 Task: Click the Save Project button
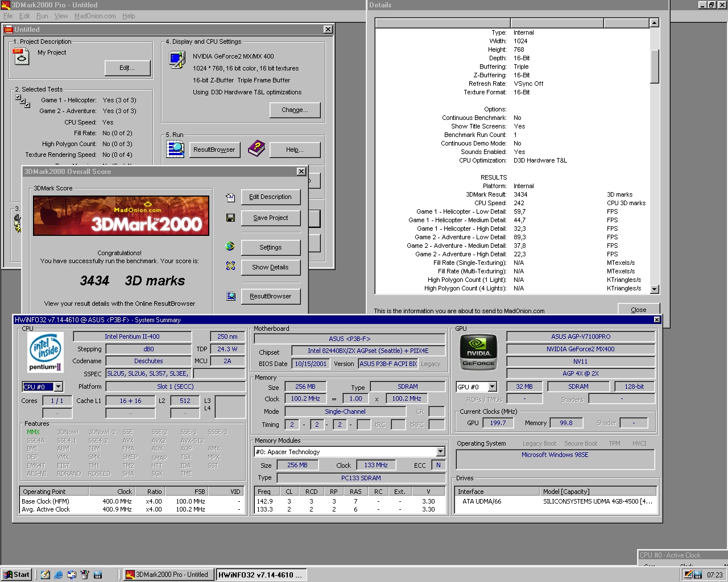point(271,218)
